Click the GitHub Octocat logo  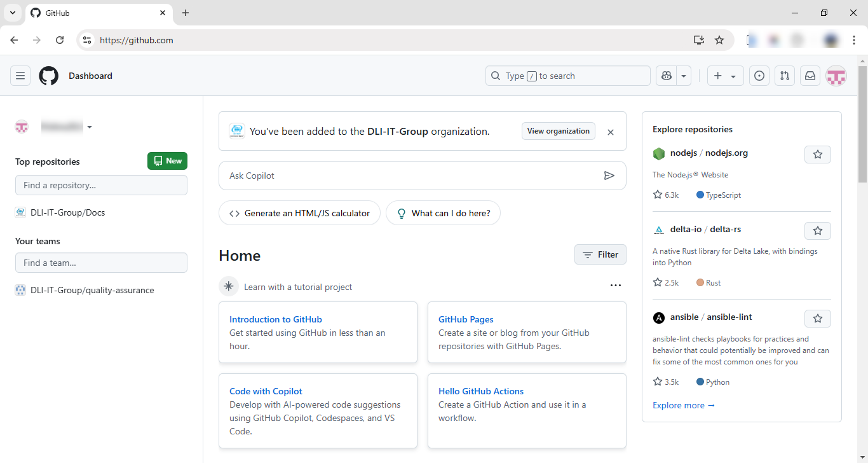point(48,76)
